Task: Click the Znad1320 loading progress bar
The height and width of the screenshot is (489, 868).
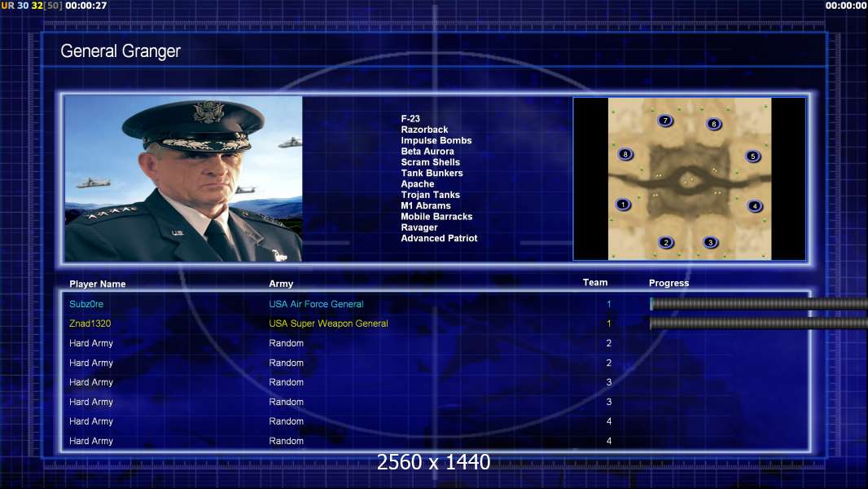Action: [758, 324]
